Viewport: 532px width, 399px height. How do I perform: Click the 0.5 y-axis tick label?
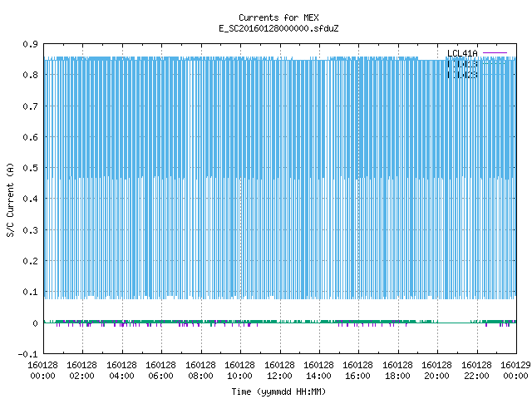point(30,168)
